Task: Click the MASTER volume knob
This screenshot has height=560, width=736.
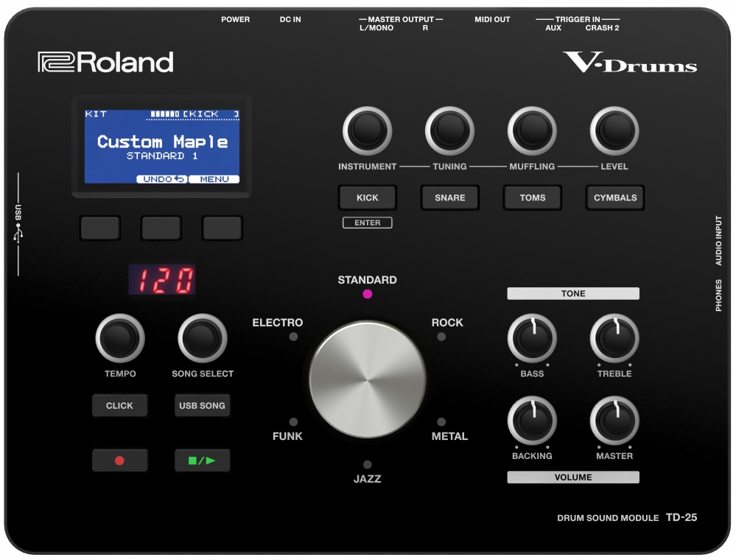Action: tap(614, 421)
